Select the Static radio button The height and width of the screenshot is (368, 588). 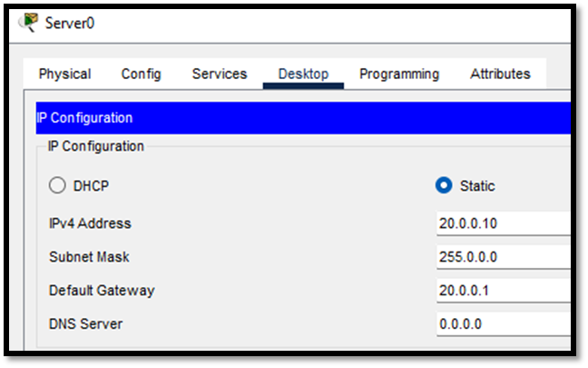coord(444,185)
